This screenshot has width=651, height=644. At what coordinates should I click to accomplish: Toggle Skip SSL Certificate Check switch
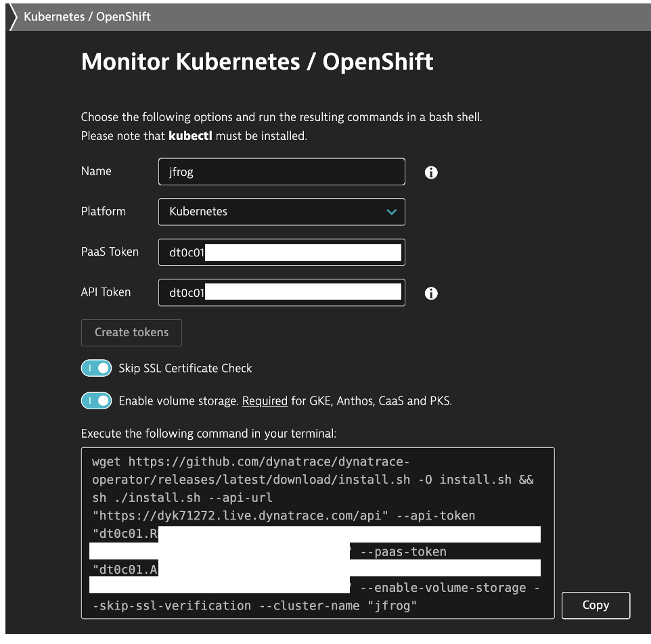point(96,368)
